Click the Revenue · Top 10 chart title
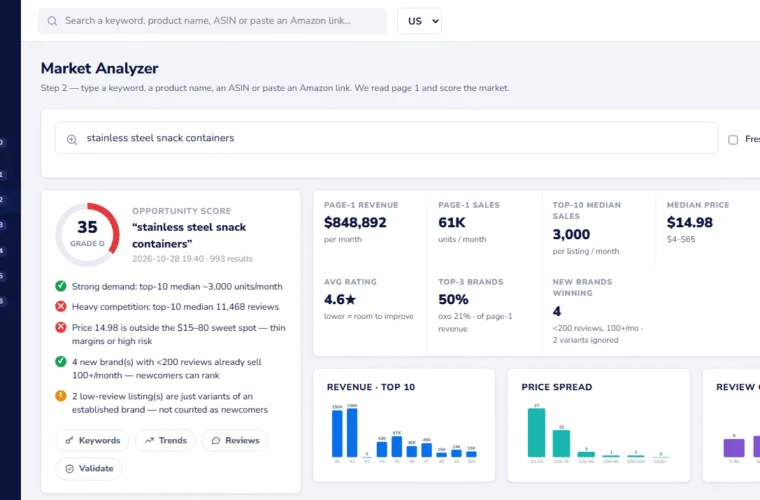This screenshot has height=500, width=760. [x=371, y=387]
